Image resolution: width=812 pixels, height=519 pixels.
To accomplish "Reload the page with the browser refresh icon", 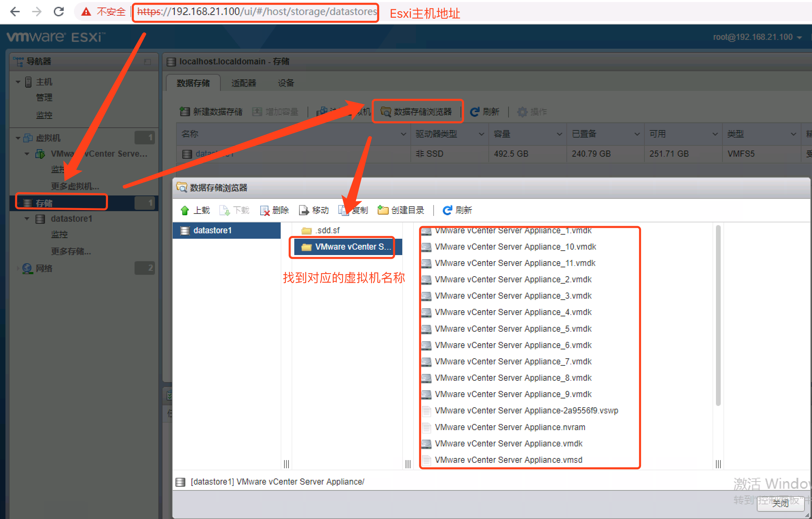I will coord(59,12).
